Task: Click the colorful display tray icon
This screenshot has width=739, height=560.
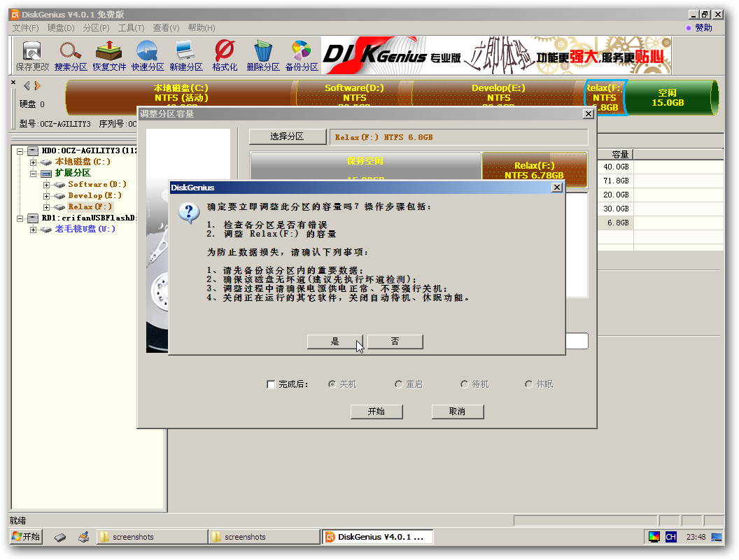Action: [654, 537]
